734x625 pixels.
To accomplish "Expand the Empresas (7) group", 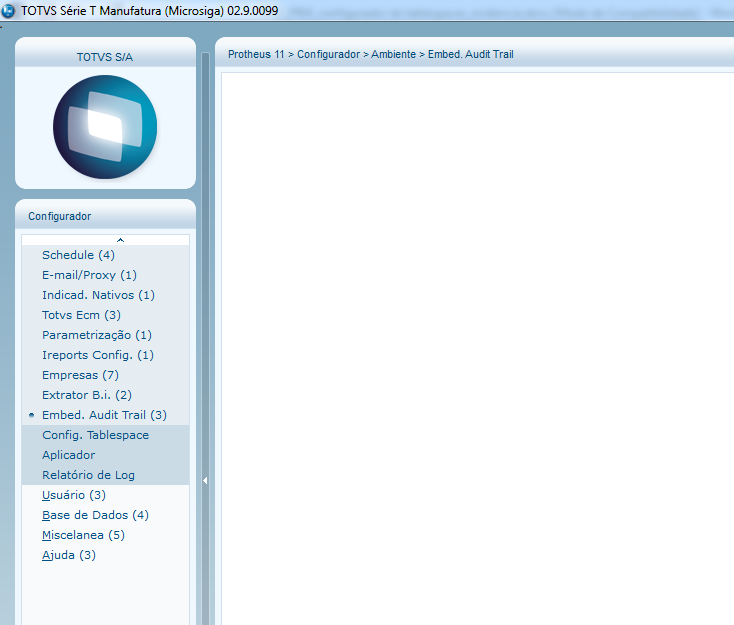I will coord(80,375).
